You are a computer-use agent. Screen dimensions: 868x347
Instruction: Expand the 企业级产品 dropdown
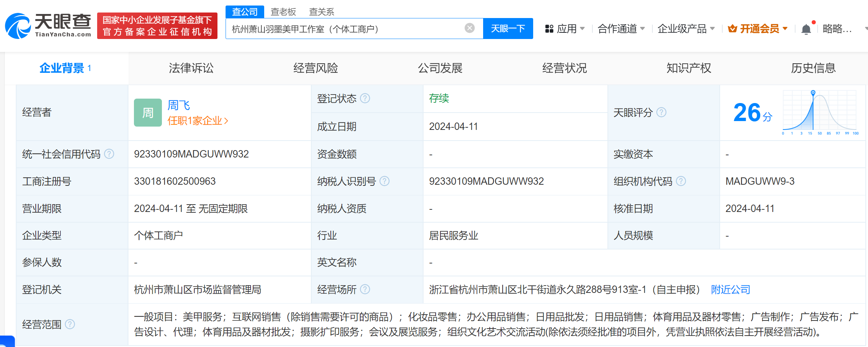(686, 29)
